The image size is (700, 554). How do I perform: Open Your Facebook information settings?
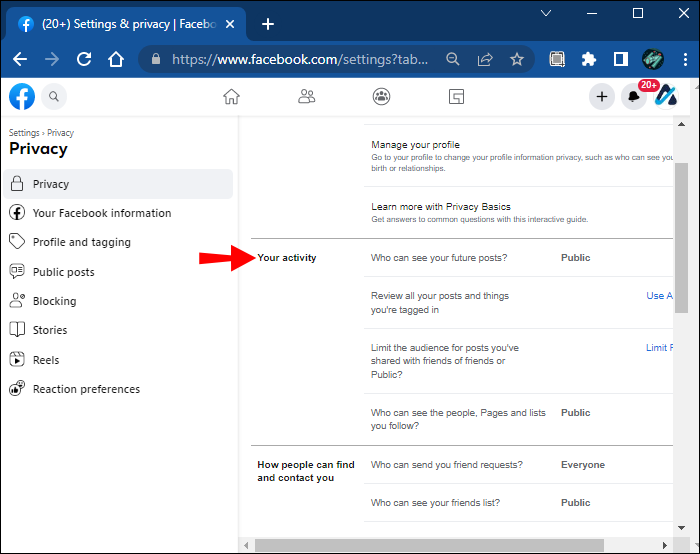click(x=101, y=213)
